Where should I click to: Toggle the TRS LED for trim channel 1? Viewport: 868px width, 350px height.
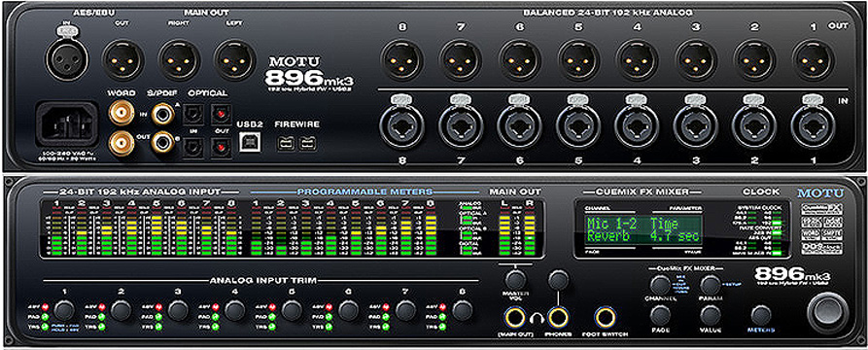45,327
